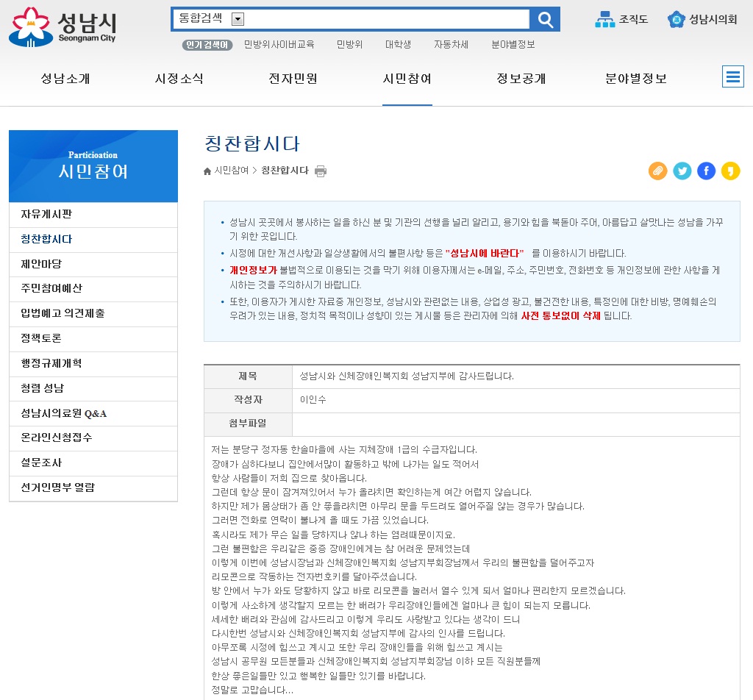Viewport: 753px width, 700px height.
Task: Open the 전자민원 top menu
Action: [x=293, y=79]
